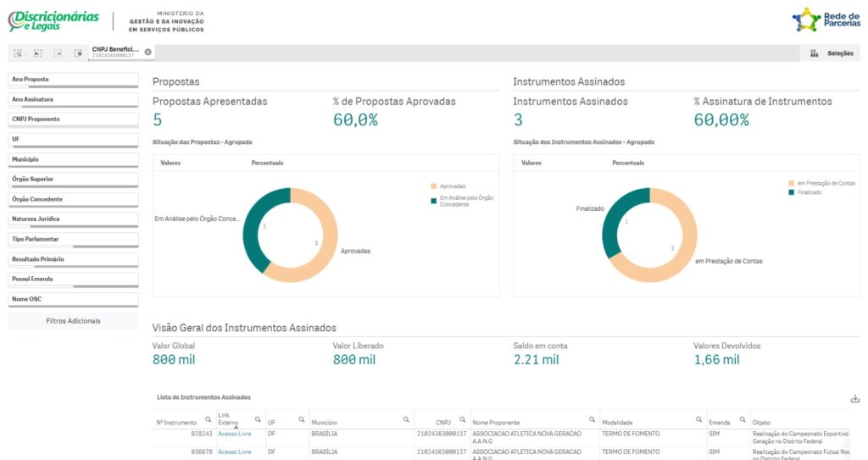The width and height of the screenshot is (868, 460).
Task: Open the Seleções panel
Action: tap(831, 53)
